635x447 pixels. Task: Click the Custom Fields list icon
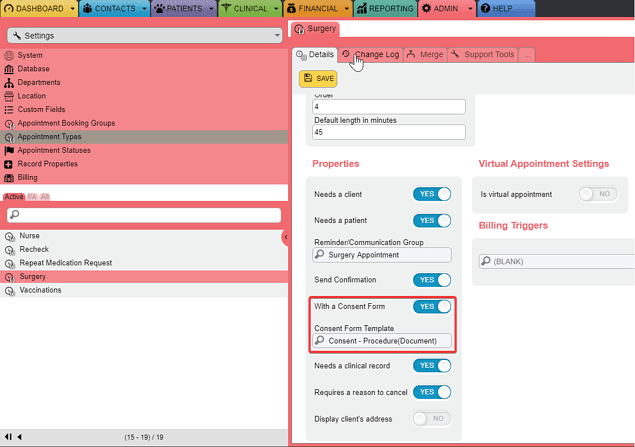click(9, 110)
